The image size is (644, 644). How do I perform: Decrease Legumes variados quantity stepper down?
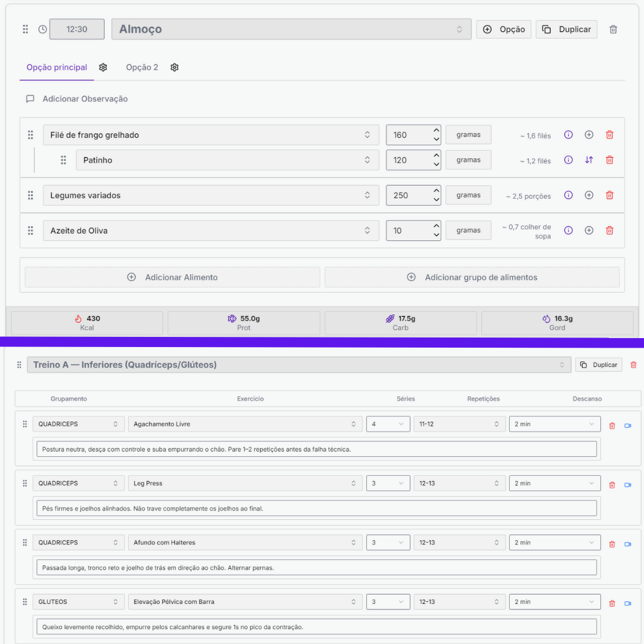click(x=436, y=200)
